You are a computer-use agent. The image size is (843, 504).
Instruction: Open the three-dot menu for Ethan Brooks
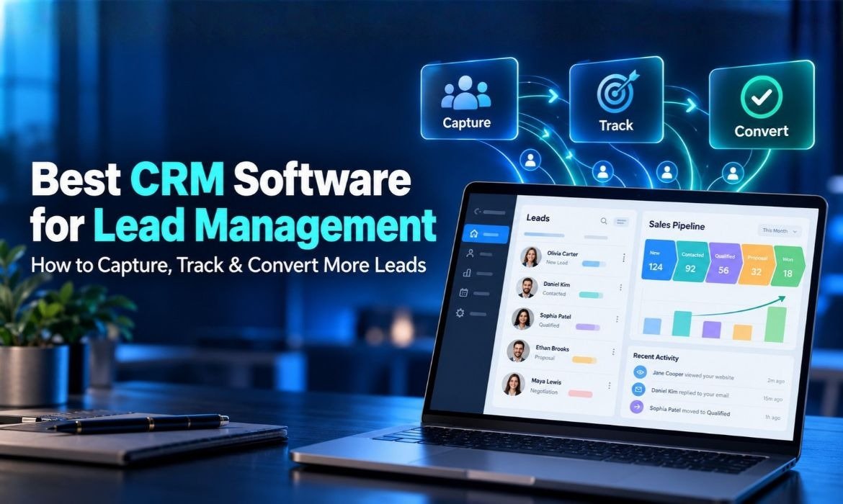pyautogui.click(x=613, y=352)
